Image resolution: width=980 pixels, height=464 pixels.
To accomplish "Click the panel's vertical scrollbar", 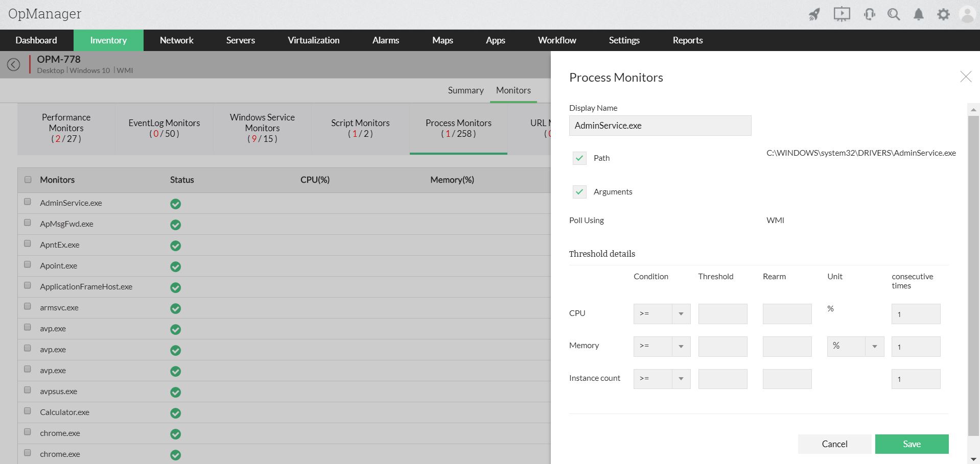I will click(x=973, y=276).
